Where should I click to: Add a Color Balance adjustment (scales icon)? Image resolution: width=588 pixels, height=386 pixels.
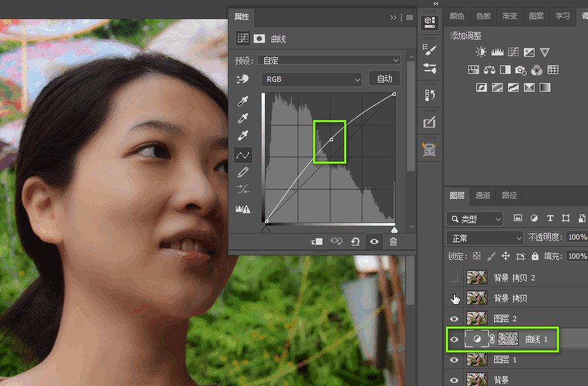(x=489, y=70)
